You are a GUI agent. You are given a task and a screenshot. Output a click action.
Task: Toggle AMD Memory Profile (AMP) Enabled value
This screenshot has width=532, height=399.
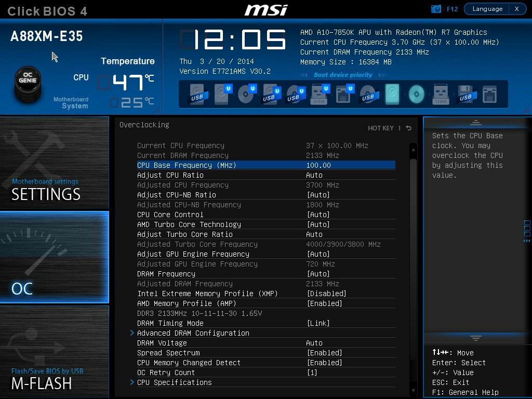(324, 303)
